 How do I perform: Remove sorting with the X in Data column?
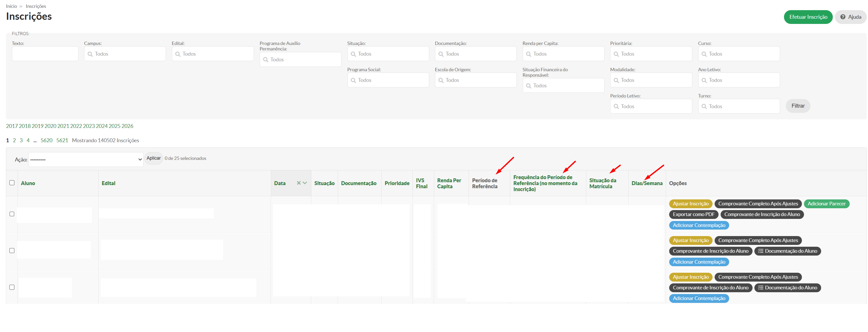pos(299,183)
